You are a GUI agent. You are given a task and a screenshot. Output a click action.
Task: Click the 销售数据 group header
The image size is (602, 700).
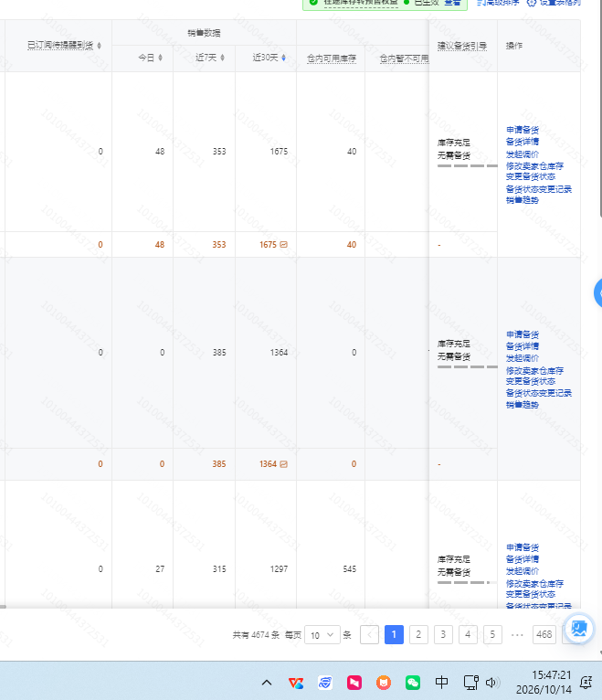click(x=204, y=33)
